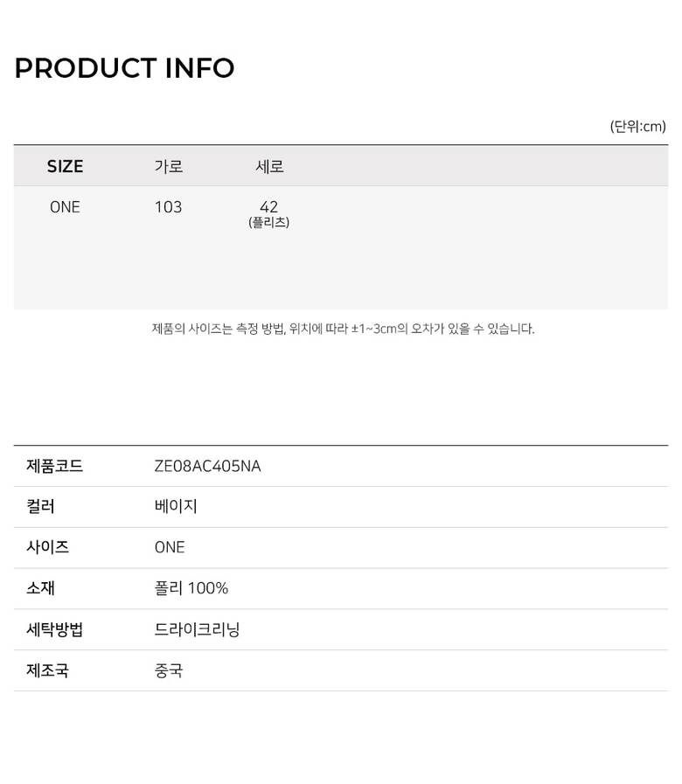The image size is (682, 784).
Task: Click the ±1~3cm size disclaimer text
Action: pyautogui.click(x=343, y=329)
